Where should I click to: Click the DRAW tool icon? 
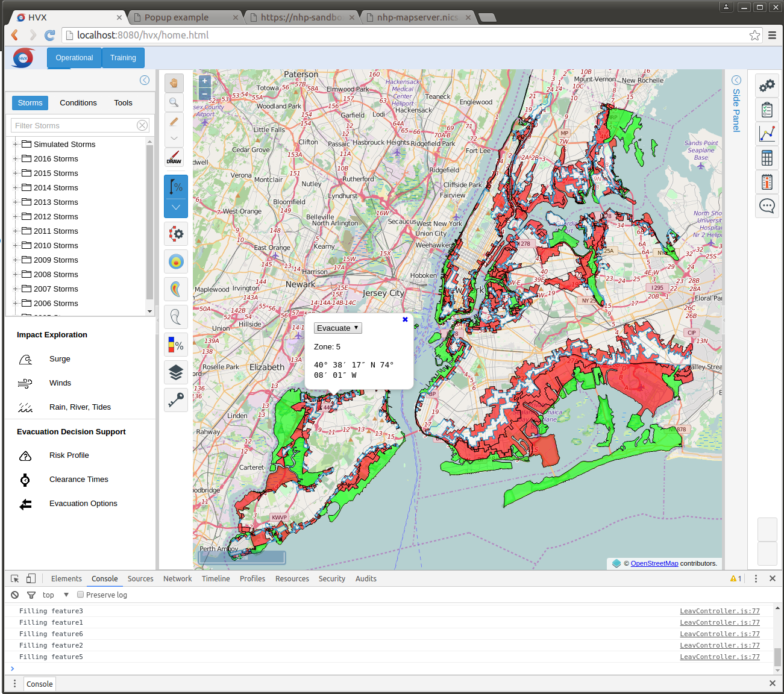[174, 158]
